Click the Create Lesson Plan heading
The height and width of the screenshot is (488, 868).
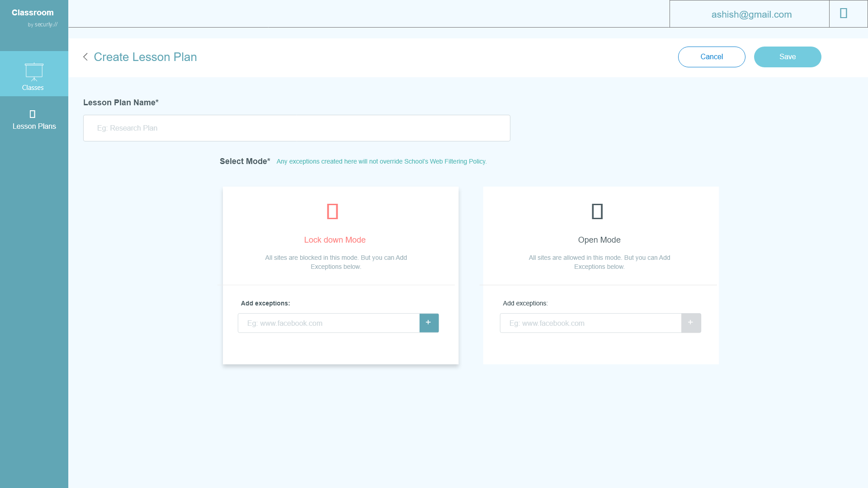click(x=145, y=57)
